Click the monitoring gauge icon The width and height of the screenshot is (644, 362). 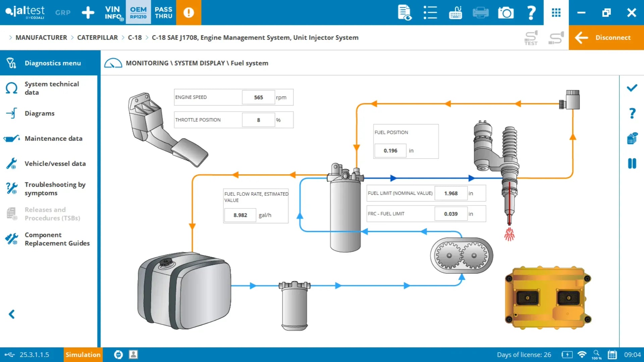[x=113, y=63]
